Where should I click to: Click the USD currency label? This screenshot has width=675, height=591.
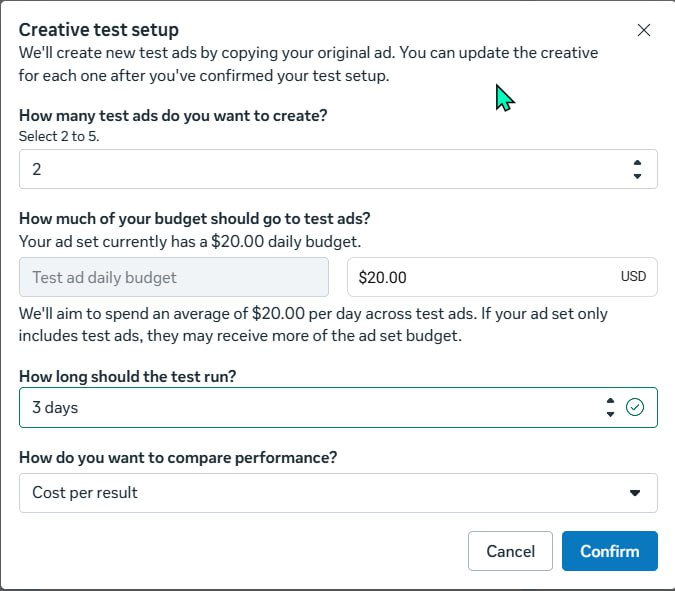click(x=633, y=277)
